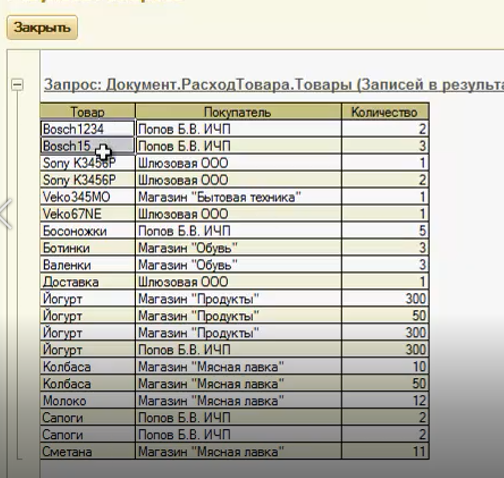This screenshot has width=504, height=478.
Task: Click the quantity cell showing 12
Action: (x=385, y=400)
